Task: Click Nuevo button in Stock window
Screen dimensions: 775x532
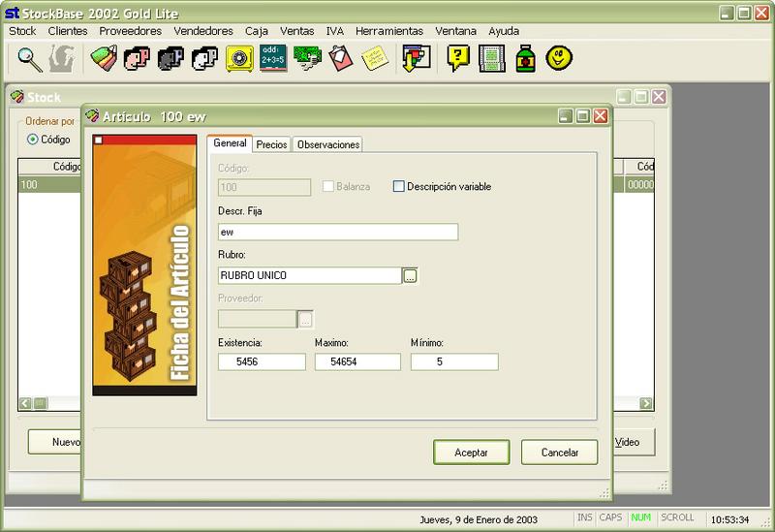Action: click(x=54, y=442)
